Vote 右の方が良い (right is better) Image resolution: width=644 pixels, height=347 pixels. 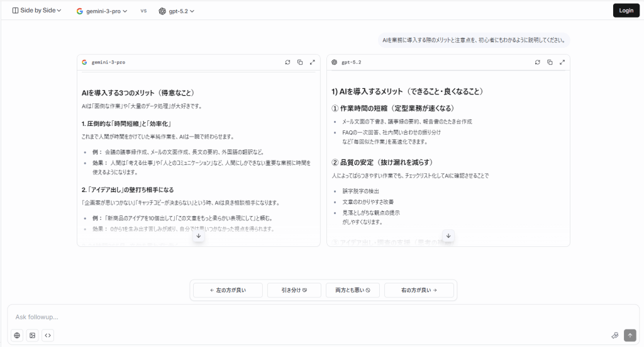[x=418, y=290]
